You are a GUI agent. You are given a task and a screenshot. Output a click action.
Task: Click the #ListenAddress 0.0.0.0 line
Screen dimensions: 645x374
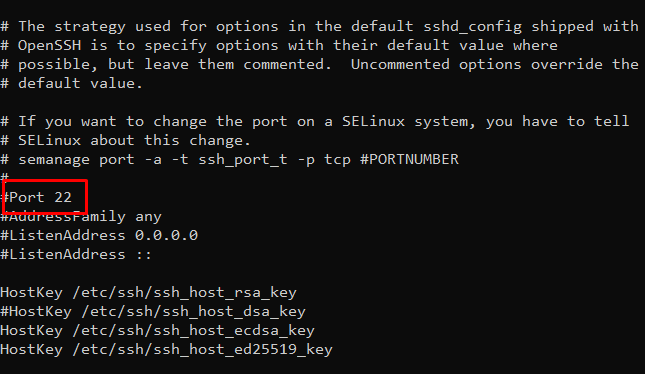click(99, 235)
